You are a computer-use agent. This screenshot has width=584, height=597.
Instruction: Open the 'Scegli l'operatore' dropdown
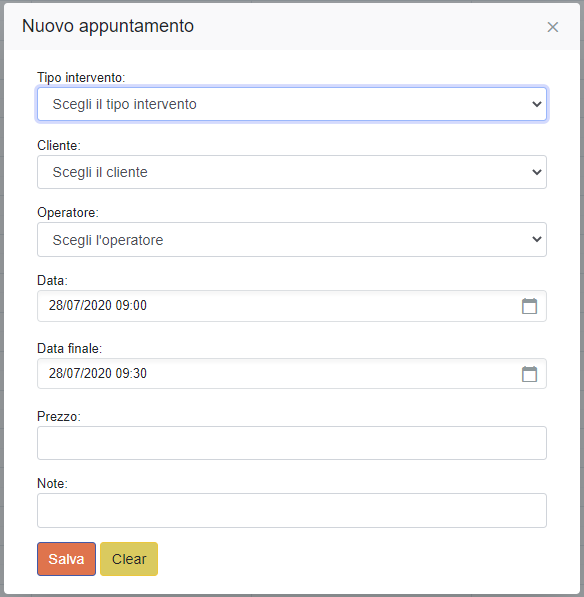point(292,239)
